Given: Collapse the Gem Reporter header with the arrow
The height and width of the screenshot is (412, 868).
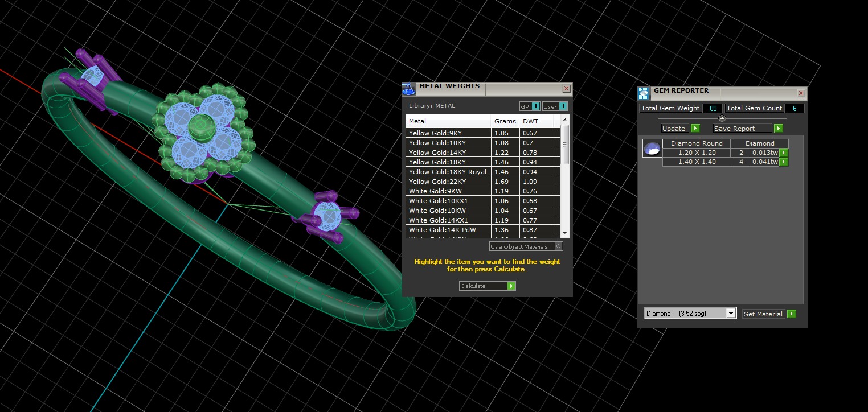Looking at the screenshot, I should [722, 118].
